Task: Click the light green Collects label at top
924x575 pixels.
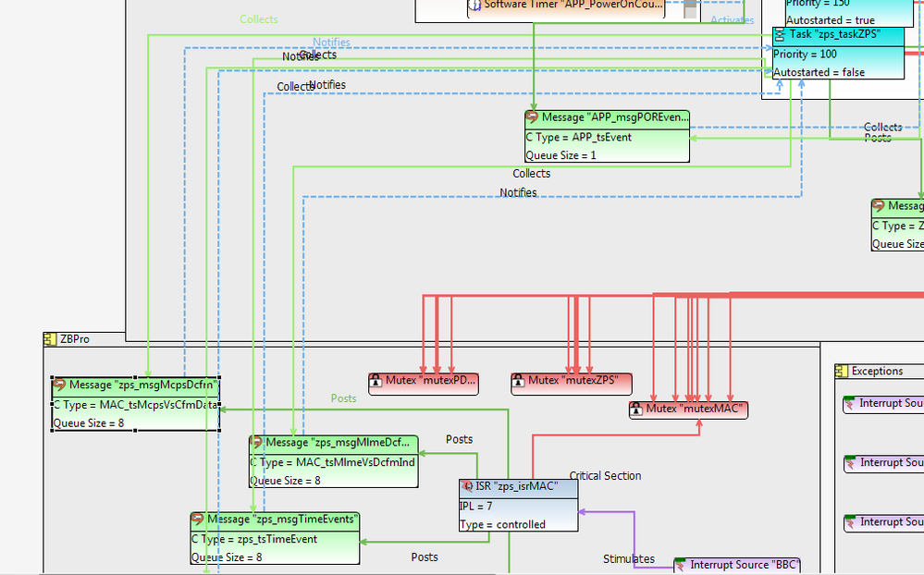Action: coord(259,19)
